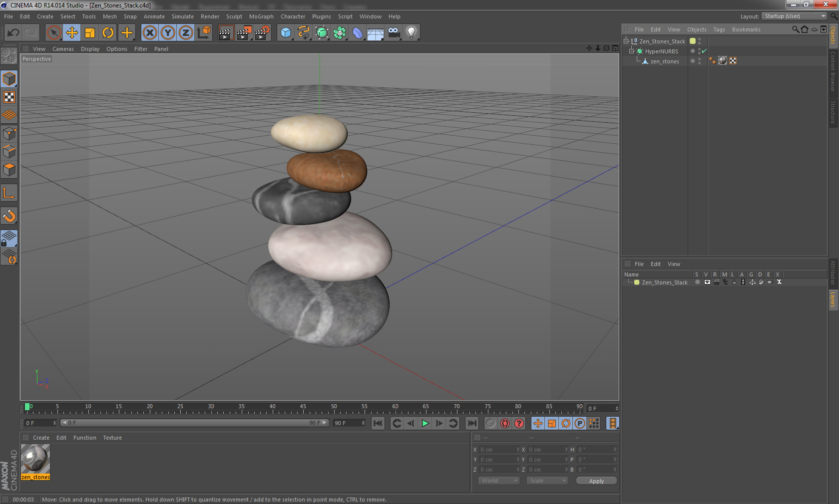This screenshot has height=504, width=839.
Task: Open material manager Texture menu
Action: (x=112, y=438)
